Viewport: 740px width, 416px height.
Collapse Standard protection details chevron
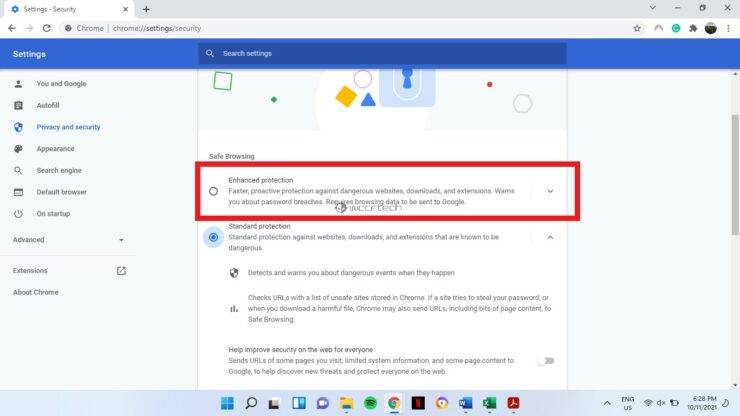[x=550, y=237]
